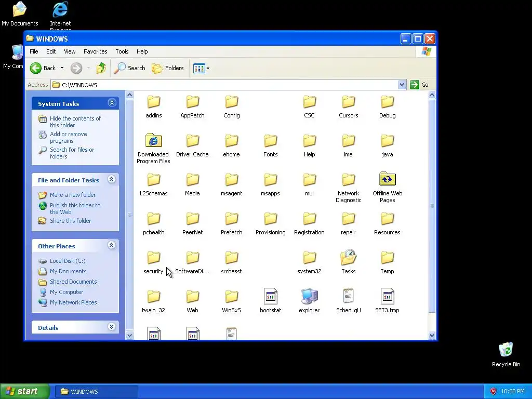Select the SoftwareDistribution folder
The image size is (532, 399).
192,262
